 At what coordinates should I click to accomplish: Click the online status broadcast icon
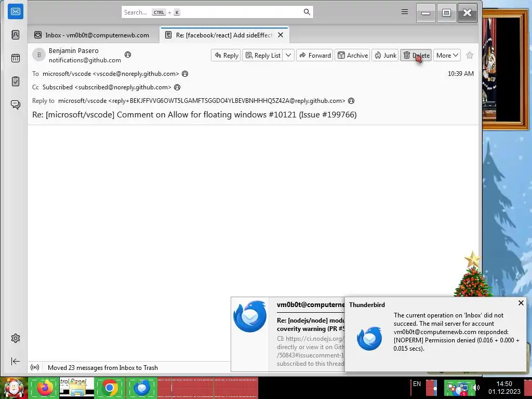(35, 367)
